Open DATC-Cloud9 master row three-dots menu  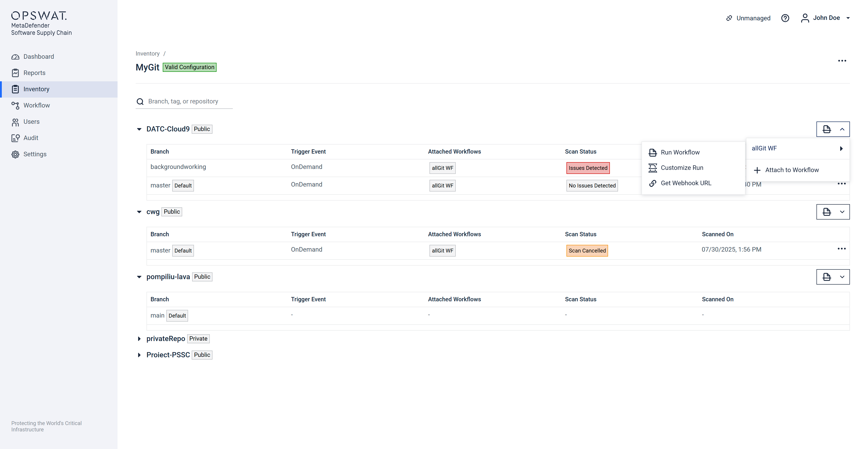coord(841,184)
